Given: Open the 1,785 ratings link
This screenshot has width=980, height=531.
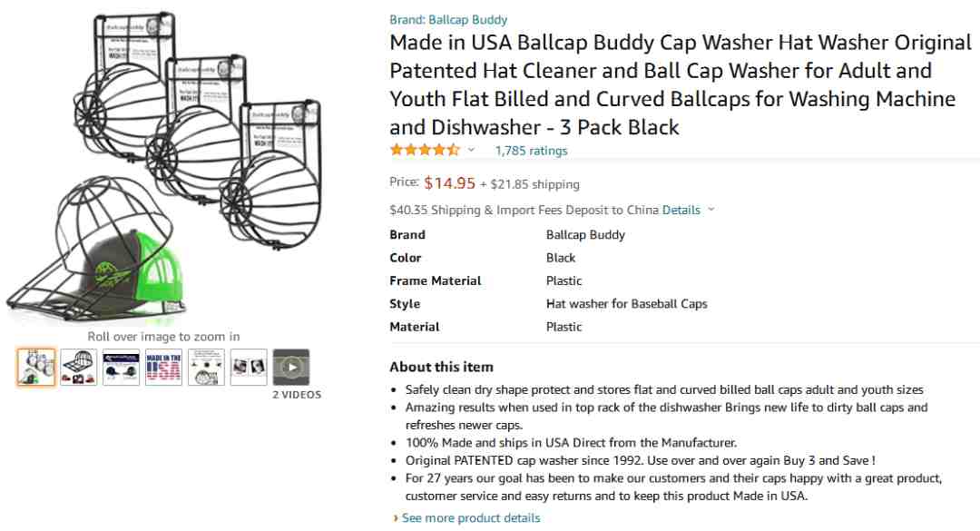Looking at the screenshot, I should pyautogui.click(x=531, y=151).
